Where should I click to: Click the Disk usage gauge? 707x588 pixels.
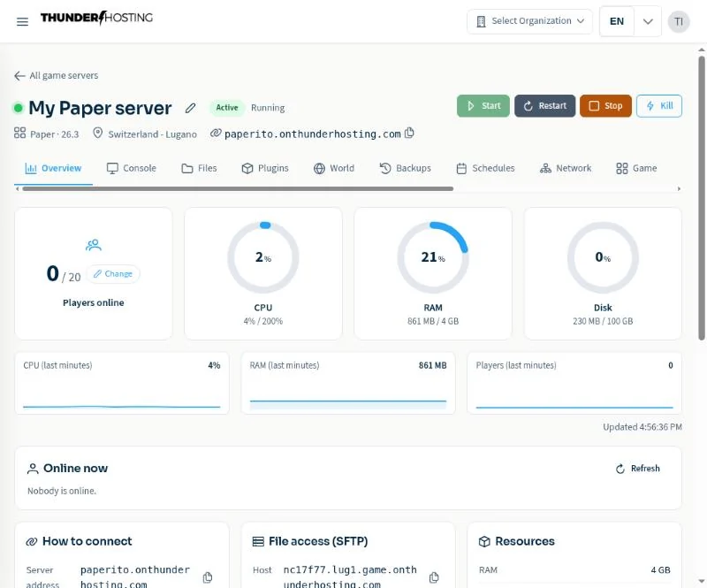pos(603,257)
